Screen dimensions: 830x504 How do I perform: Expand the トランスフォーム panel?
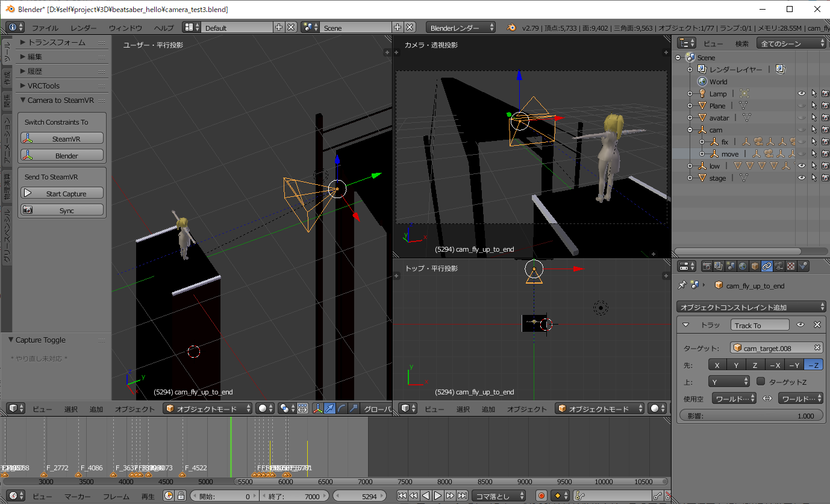pos(23,42)
